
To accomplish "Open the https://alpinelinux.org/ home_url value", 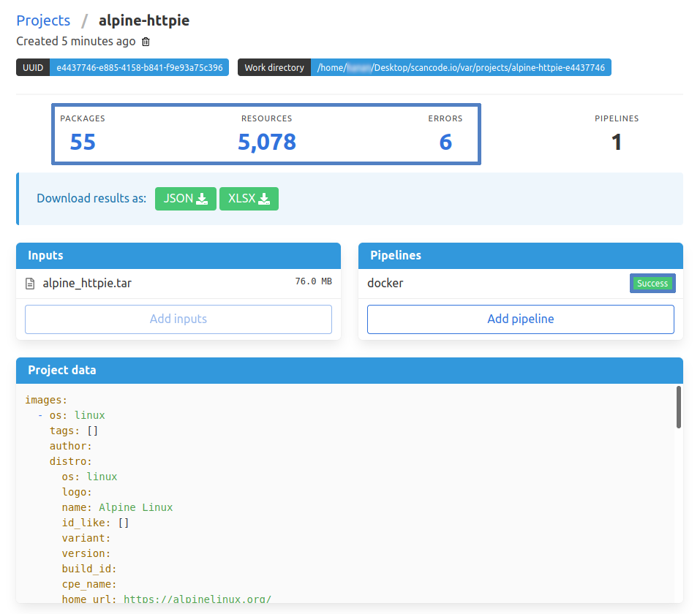I will point(197,599).
